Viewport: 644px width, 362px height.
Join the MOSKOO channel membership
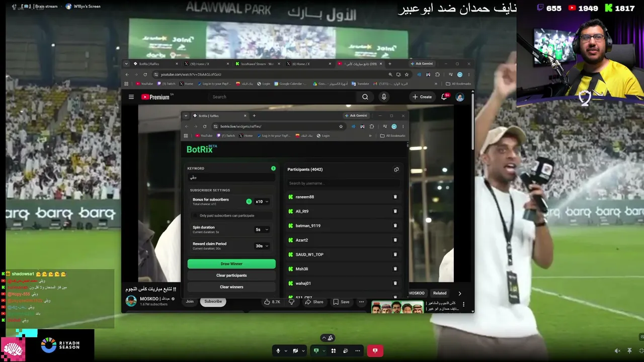click(x=190, y=302)
